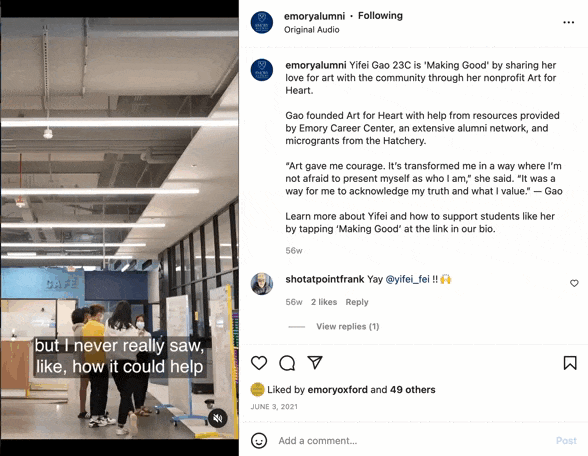Image resolution: width=588 pixels, height=456 pixels.
Task: Open comments via speech bubble icon
Action: [x=287, y=363]
